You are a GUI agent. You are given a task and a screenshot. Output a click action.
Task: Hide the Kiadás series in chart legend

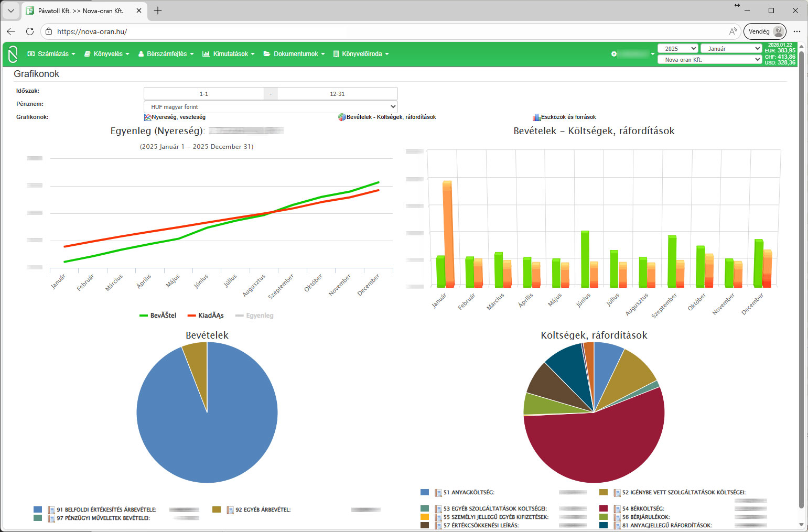(206, 316)
